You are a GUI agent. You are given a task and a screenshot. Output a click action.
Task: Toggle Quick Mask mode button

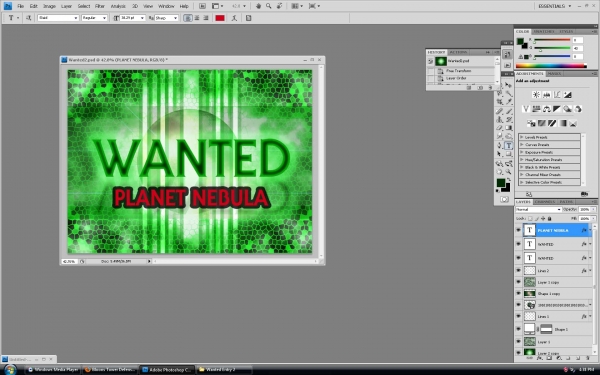point(504,199)
